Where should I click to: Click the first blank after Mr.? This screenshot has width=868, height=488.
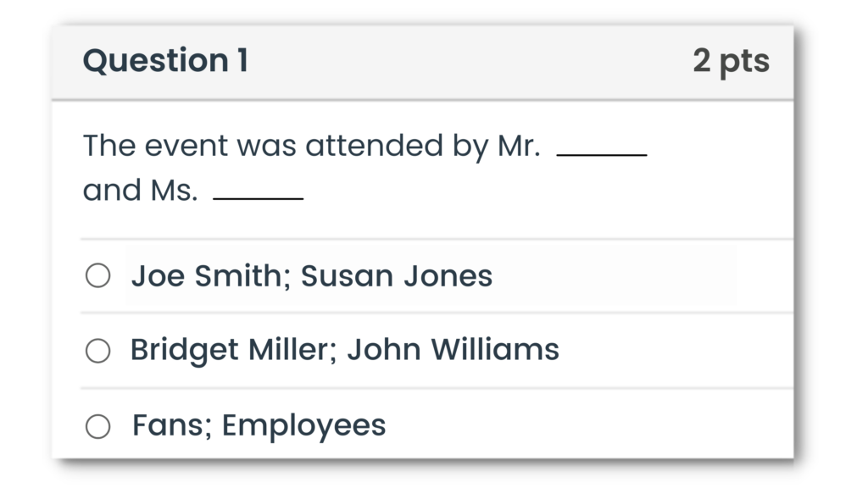pos(602,152)
